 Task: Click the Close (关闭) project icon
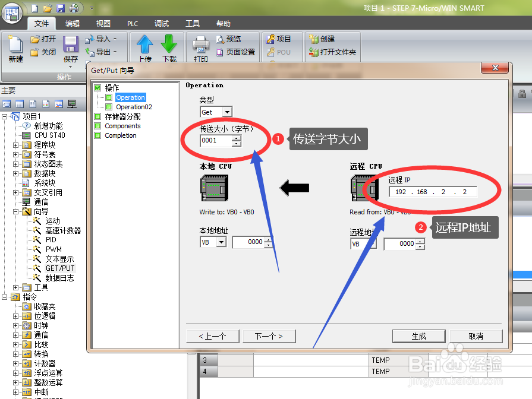[43, 52]
